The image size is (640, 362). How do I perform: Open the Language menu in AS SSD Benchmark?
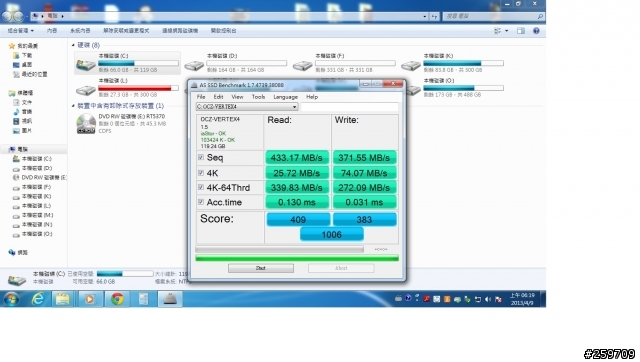(x=285, y=97)
